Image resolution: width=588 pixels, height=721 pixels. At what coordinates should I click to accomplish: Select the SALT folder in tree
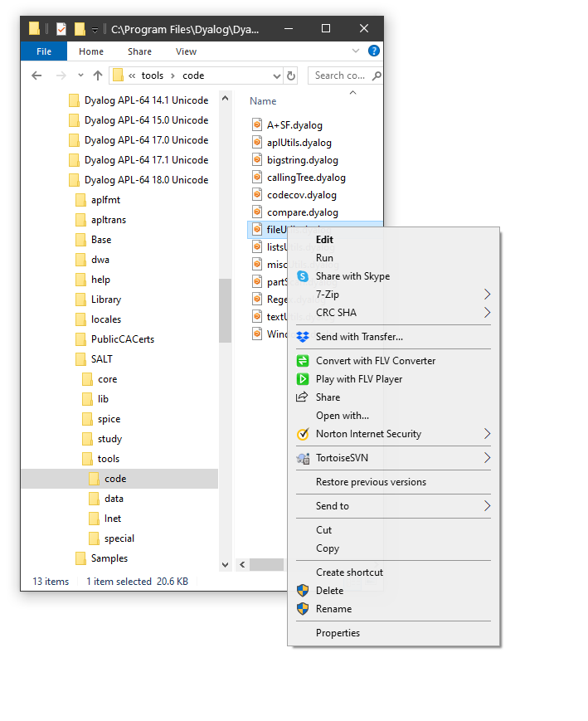101,359
